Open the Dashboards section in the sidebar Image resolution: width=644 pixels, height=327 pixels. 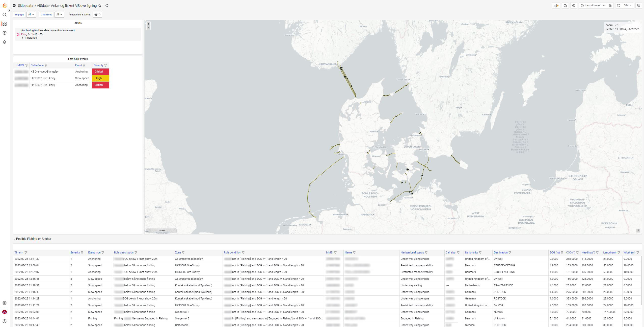(x=4, y=24)
